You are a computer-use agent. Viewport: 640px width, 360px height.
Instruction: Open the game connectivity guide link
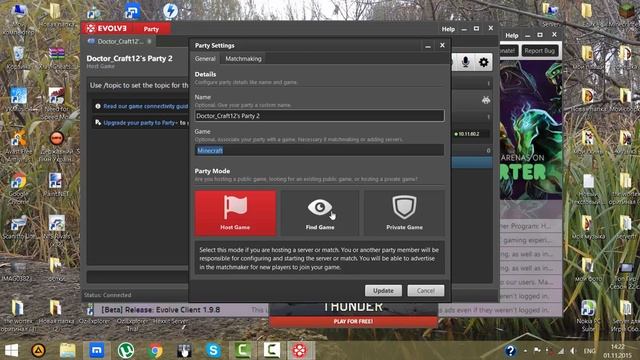[145, 106]
